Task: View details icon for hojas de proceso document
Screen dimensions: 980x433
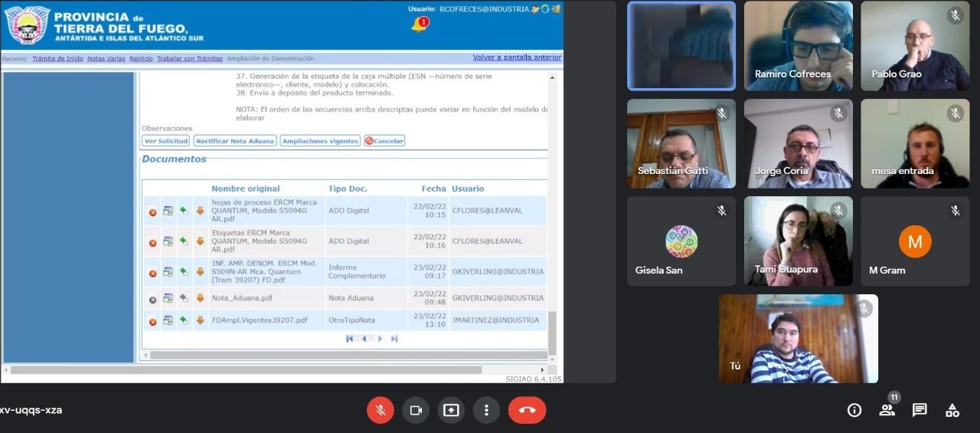Action: click(x=168, y=211)
